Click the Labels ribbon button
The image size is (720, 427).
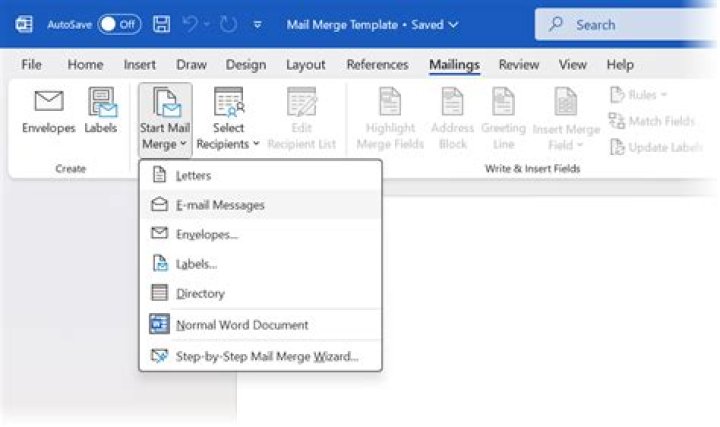(x=101, y=111)
